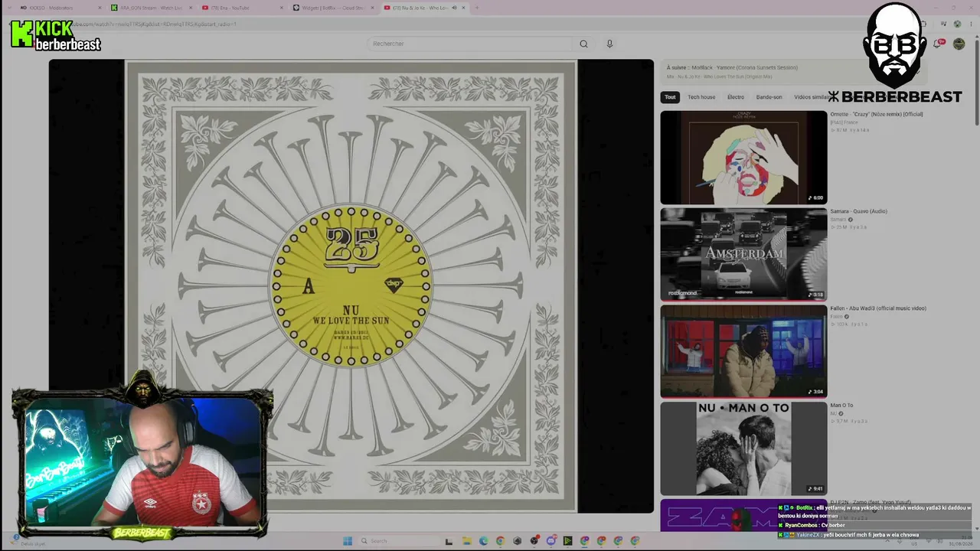Open the Windows Start menu
980x551 pixels.
[348, 541]
